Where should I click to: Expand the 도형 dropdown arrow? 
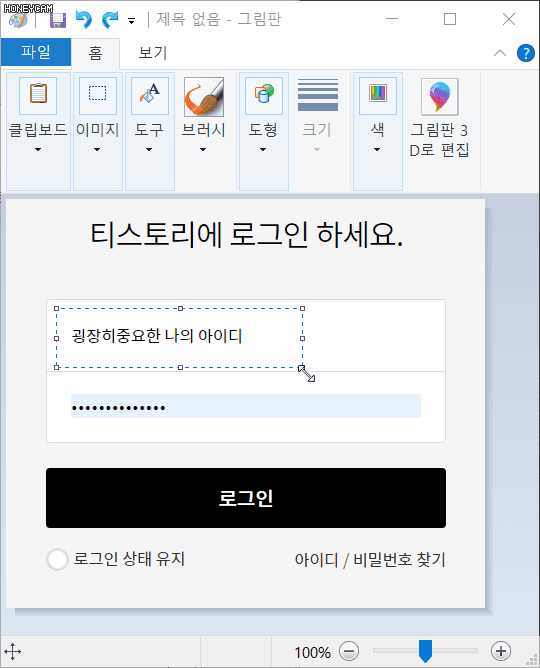coord(263,150)
